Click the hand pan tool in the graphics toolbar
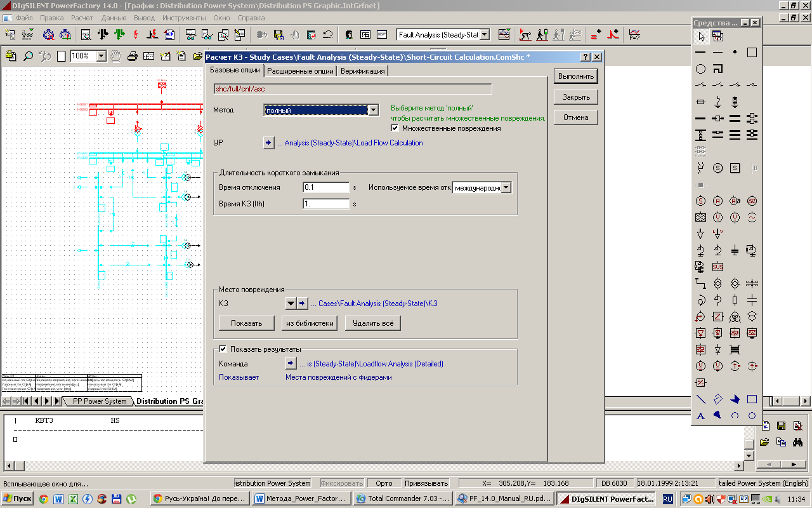The height and width of the screenshot is (508, 812). tap(115, 56)
